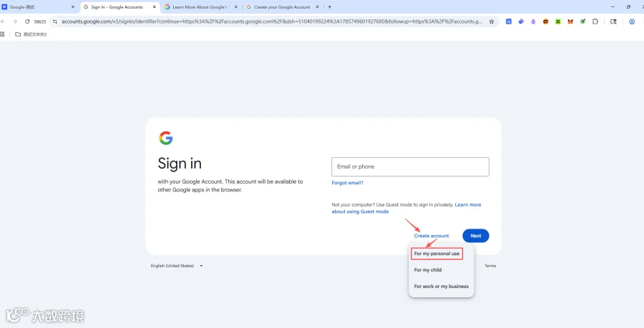Click the browser forward arrow
644x328 pixels.
15,21
